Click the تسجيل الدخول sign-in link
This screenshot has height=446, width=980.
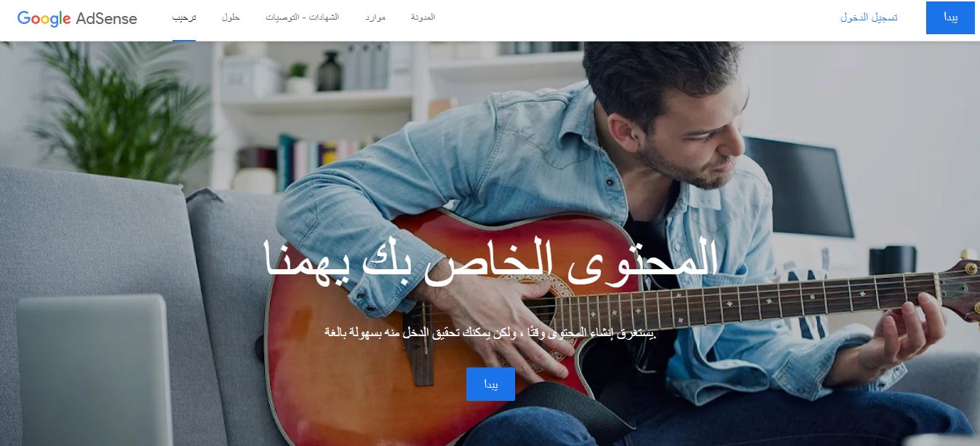pyautogui.click(x=869, y=17)
